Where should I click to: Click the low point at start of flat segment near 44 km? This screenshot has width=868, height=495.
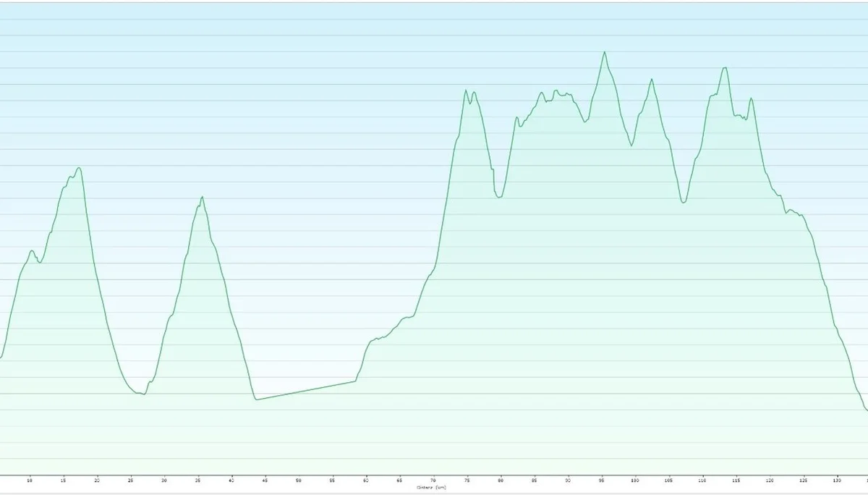point(256,399)
